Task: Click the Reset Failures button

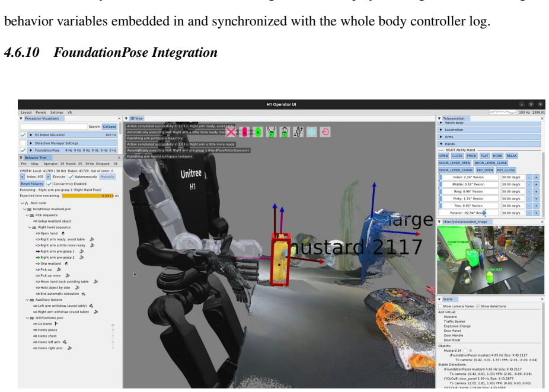Action: click(32, 184)
